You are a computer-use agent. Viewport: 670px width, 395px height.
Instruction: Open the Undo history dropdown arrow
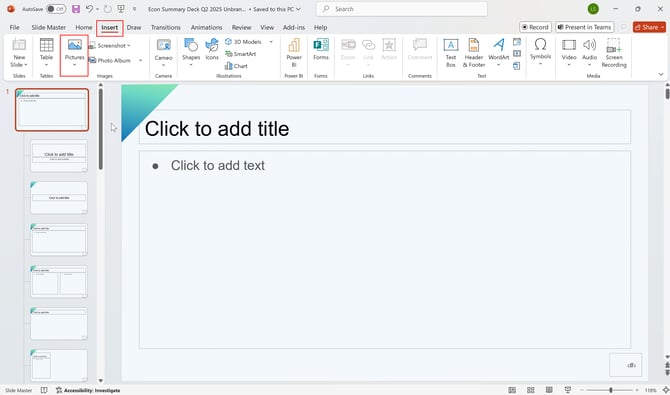coord(97,9)
